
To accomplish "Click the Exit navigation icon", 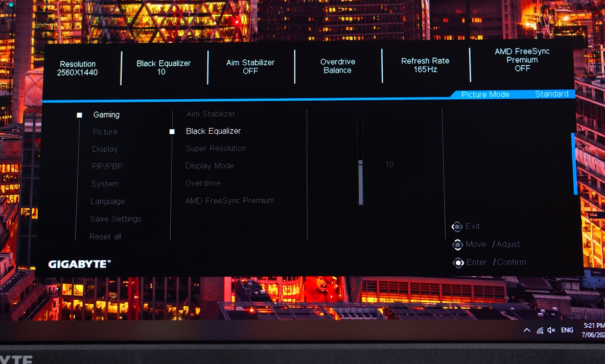I will (x=458, y=226).
